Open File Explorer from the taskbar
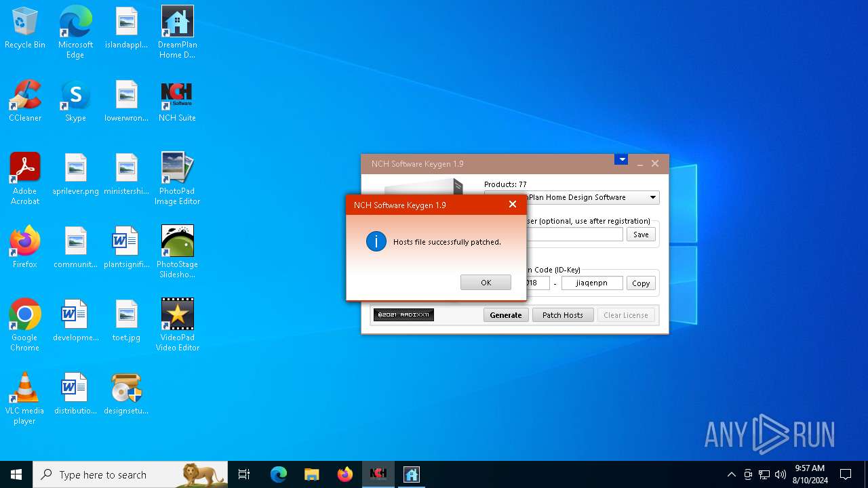Screen dimensions: 868x488 (x=312, y=474)
